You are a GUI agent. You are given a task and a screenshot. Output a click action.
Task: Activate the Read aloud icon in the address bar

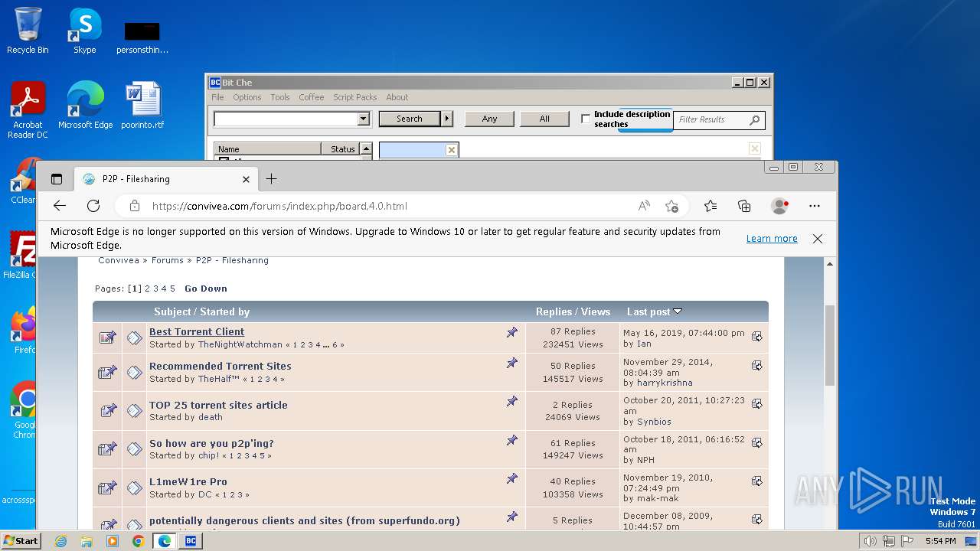pyautogui.click(x=644, y=206)
